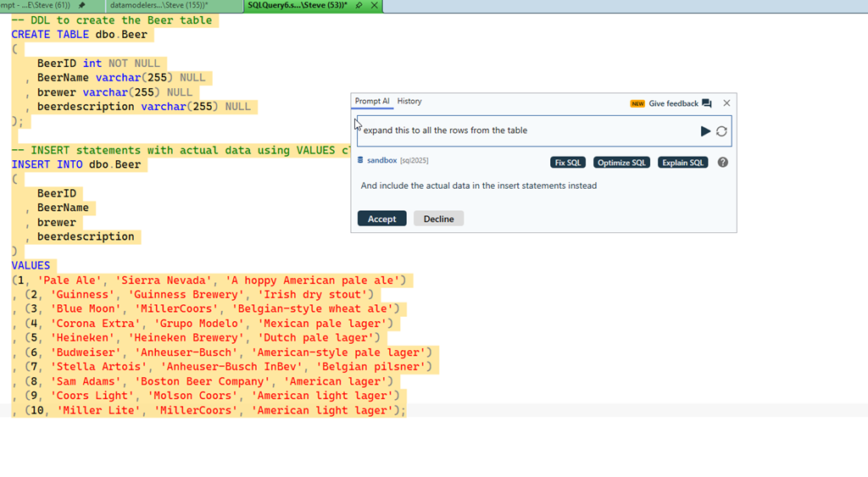
Task: Click the 'beerdescription varchar(255) NULL' line
Action: point(144,107)
